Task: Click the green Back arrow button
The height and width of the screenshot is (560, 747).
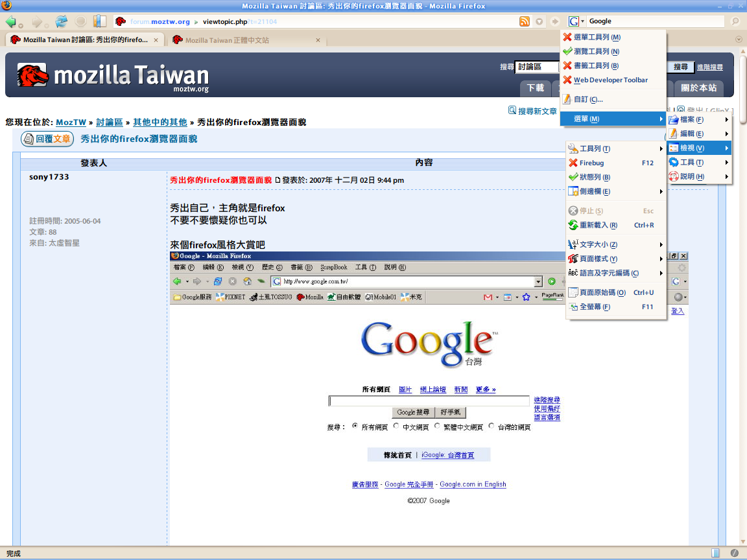Action: pyautogui.click(x=11, y=21)
